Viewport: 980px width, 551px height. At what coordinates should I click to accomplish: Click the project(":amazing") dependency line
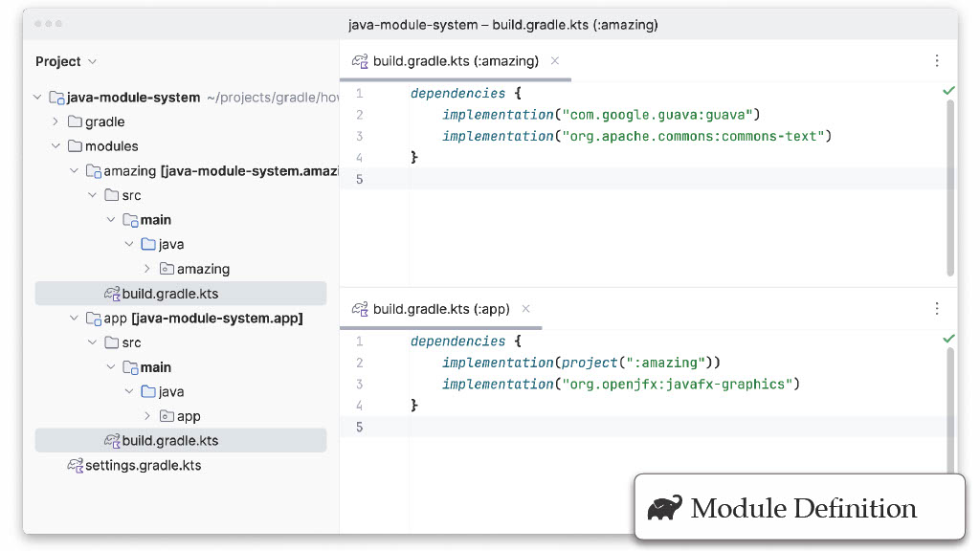(581, 363)
